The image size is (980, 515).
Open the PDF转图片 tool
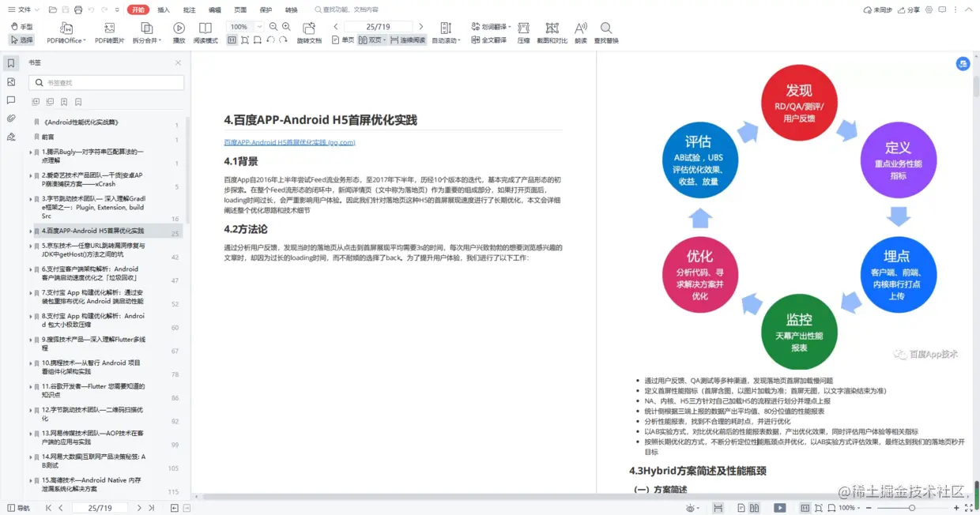point(110,33)
